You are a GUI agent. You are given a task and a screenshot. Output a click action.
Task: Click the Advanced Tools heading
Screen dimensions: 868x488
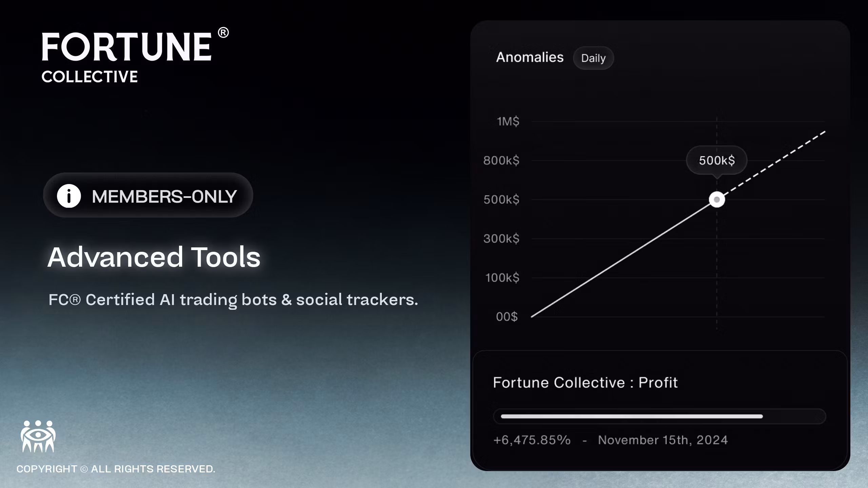(x=154, y=257)
